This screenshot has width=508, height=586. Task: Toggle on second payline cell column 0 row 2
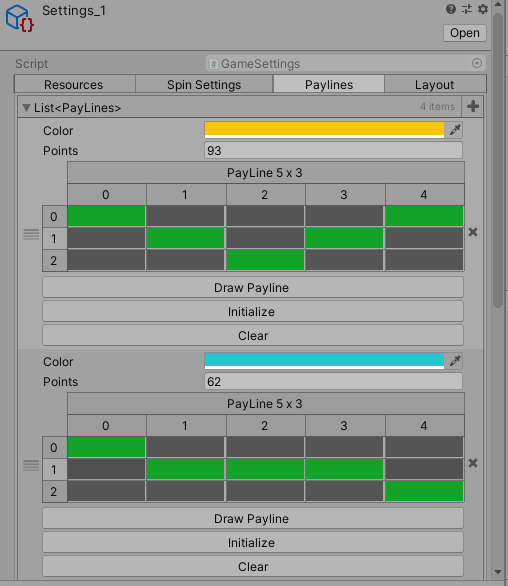[x=106, y=491]
